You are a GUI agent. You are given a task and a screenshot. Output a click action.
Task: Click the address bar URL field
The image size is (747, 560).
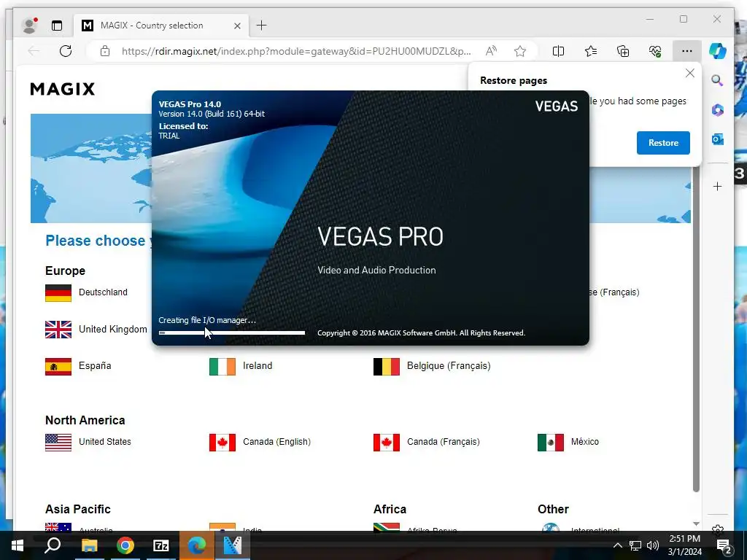pyautogui.click(x=296, y=51)
